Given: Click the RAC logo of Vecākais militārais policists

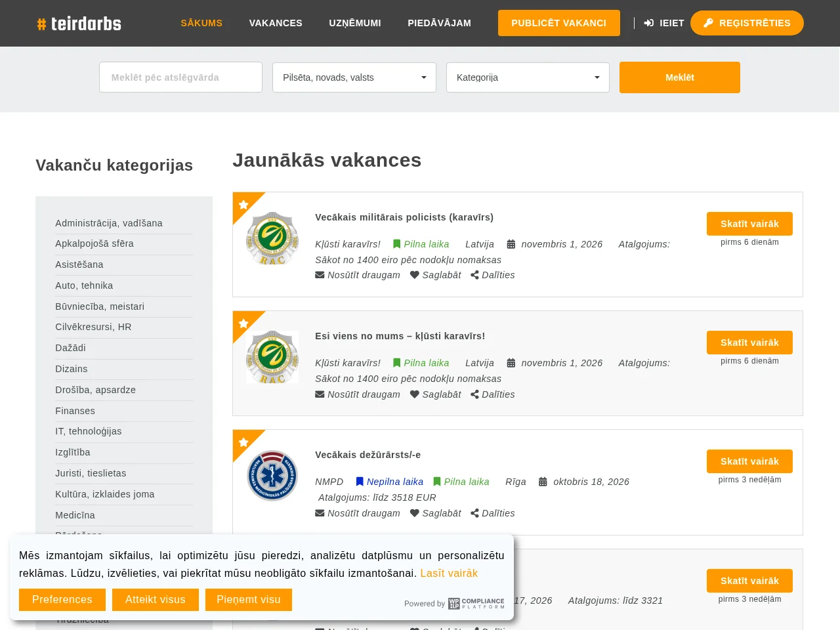Looking at the screenshot, I should point(272,238).
